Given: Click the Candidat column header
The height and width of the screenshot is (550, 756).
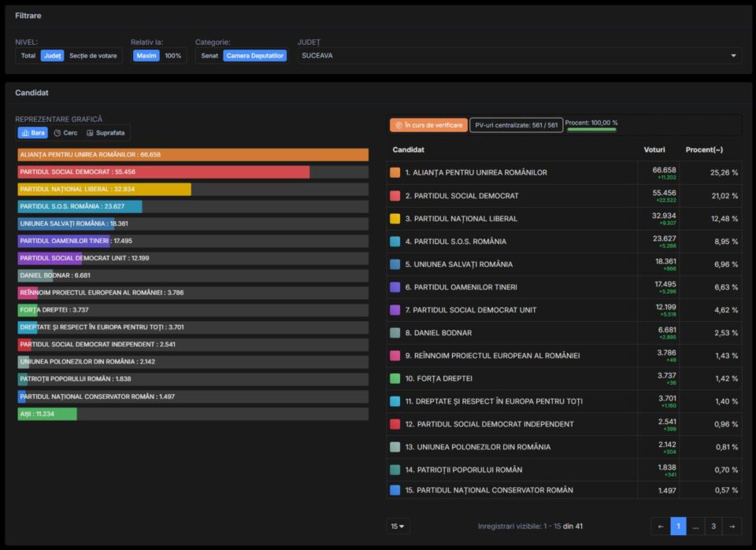Looking at the screenshot, I should (x=409, y=149).
